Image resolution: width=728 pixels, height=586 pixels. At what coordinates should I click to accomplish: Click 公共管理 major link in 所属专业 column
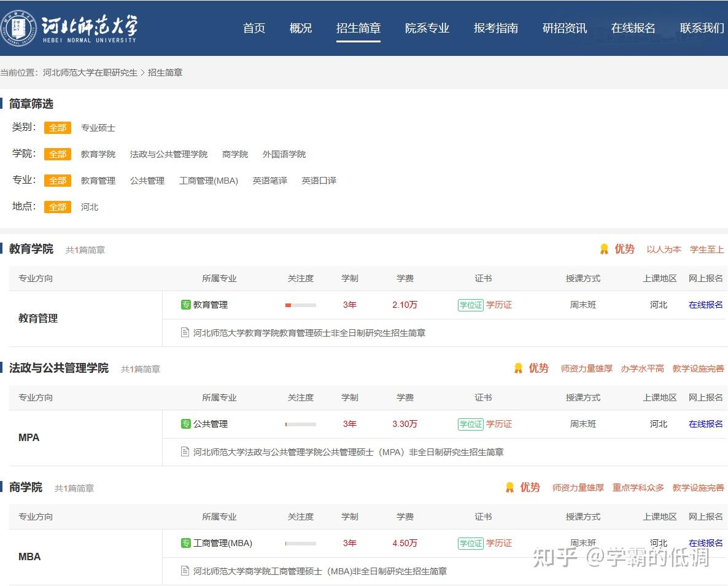pos(211,424)
